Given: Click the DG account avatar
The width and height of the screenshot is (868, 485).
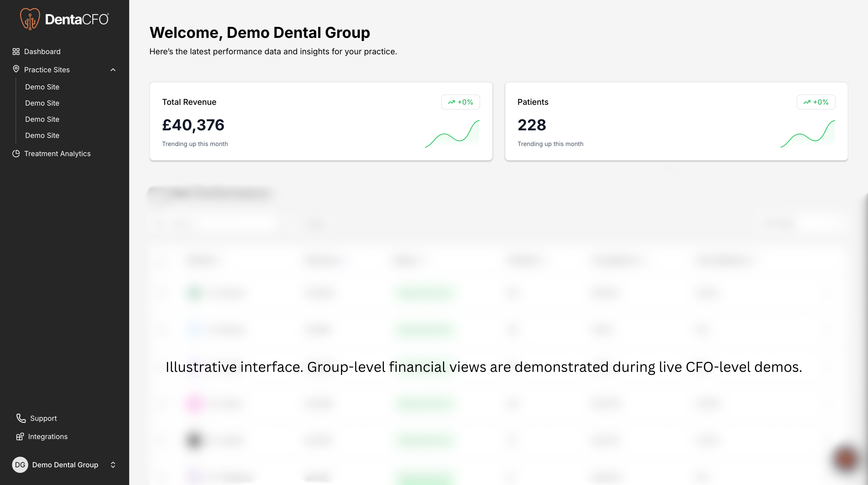Looking at the screenshot, I should (20, 465).
